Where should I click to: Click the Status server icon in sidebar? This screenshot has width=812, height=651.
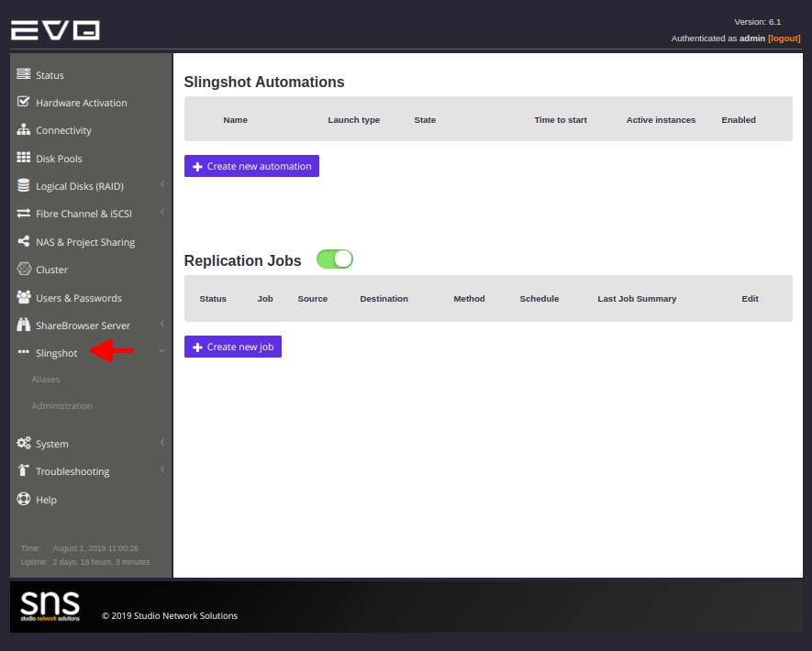23,74
